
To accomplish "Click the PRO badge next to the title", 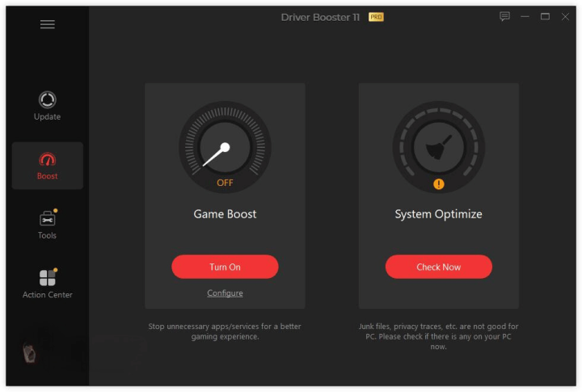I will pyautogui.click(x=376, y=17).
